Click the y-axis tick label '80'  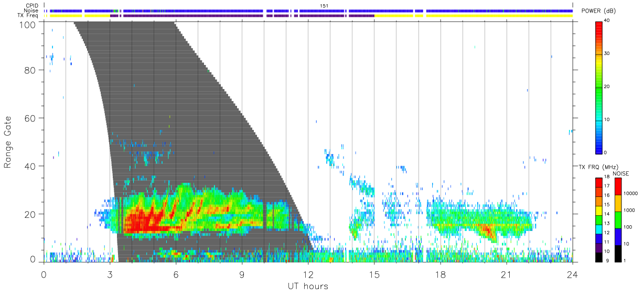pyautogui.click(x=31, y=70)
